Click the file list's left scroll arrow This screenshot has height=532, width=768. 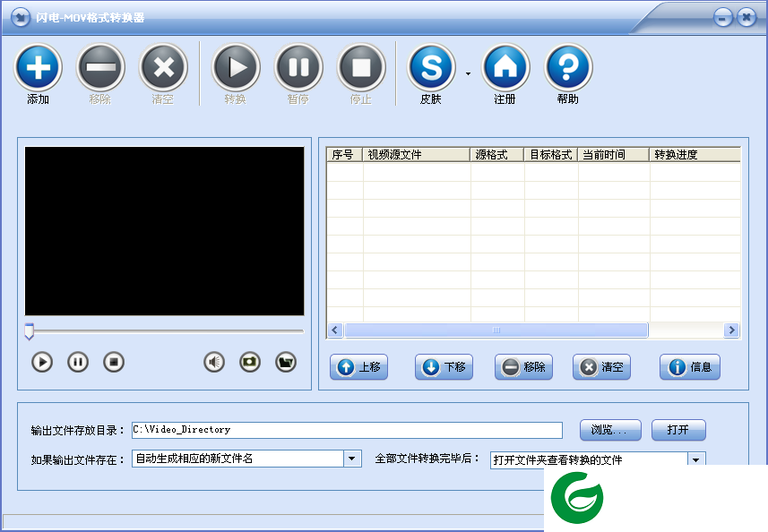click(x=335, y=330)
